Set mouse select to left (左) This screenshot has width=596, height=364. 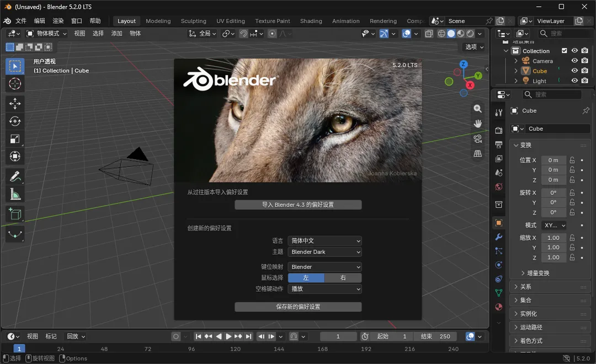pos(306,278)
